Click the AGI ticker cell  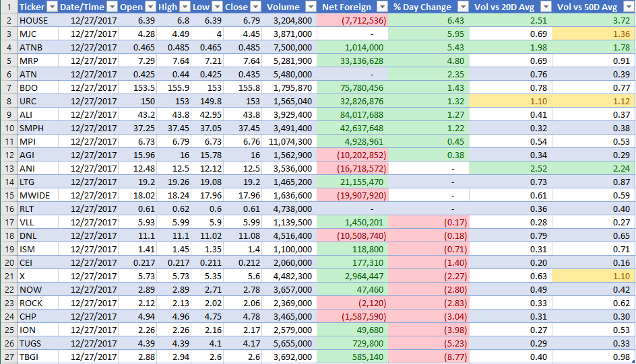(38, 155)
